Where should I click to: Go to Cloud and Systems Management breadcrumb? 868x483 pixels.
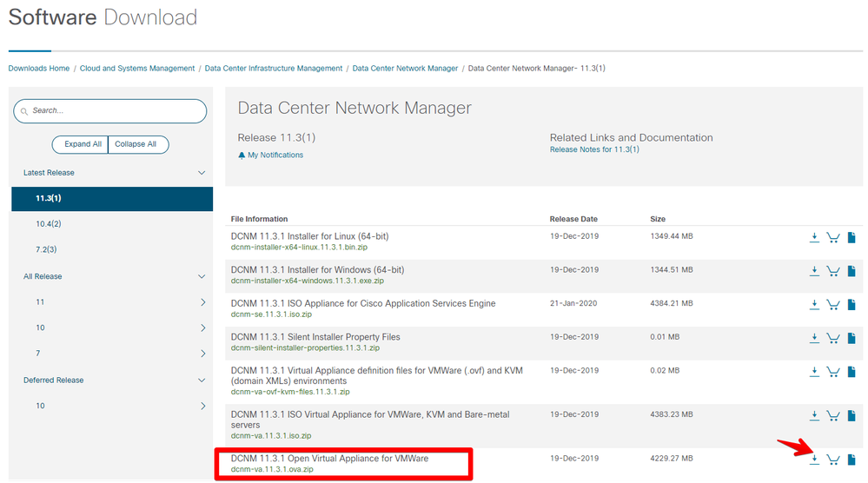(x=137, y=68)
